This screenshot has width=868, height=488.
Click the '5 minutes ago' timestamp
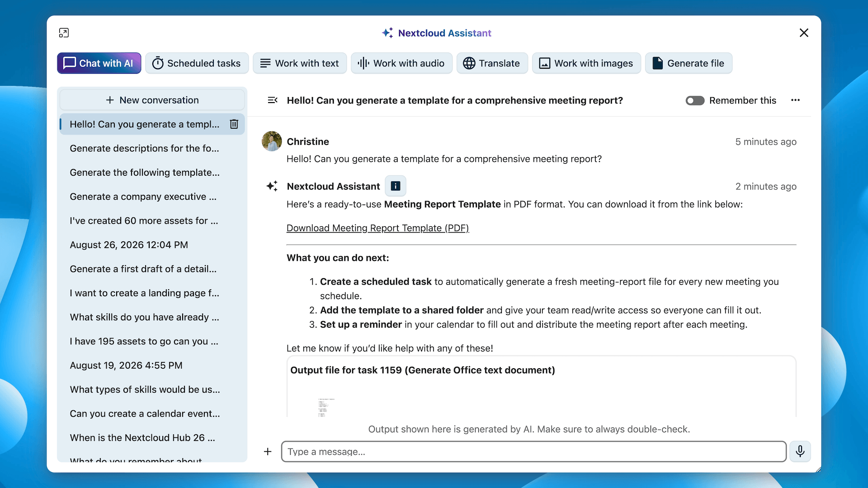pyautogui.click(x=766, y=142)
